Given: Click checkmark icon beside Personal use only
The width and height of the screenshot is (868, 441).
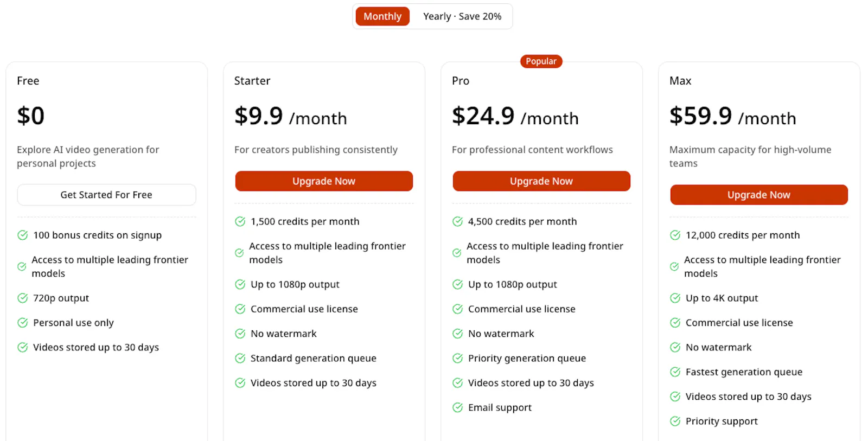Looking at the screenshot, I should click(x=23, y=323).
